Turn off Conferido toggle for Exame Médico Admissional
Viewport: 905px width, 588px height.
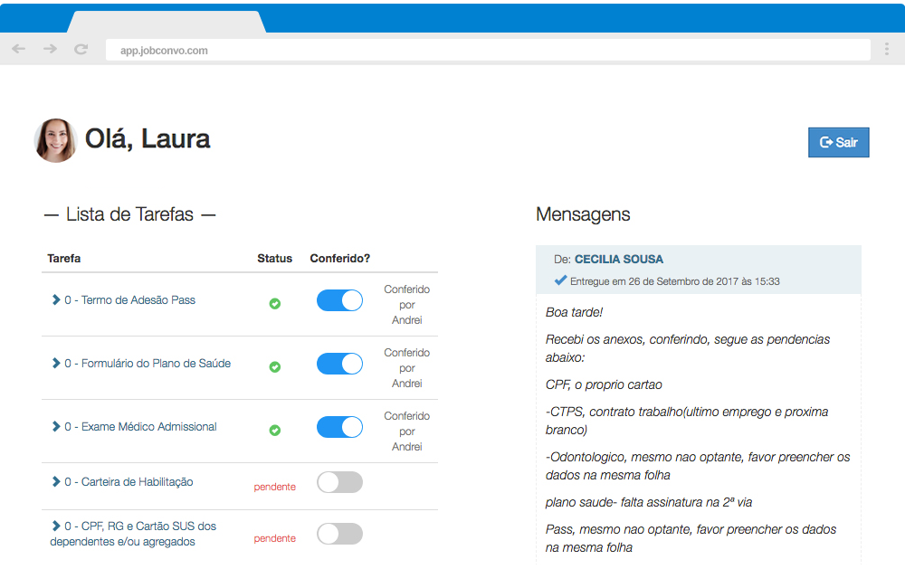pyautogui.click(x=339, y=428)
